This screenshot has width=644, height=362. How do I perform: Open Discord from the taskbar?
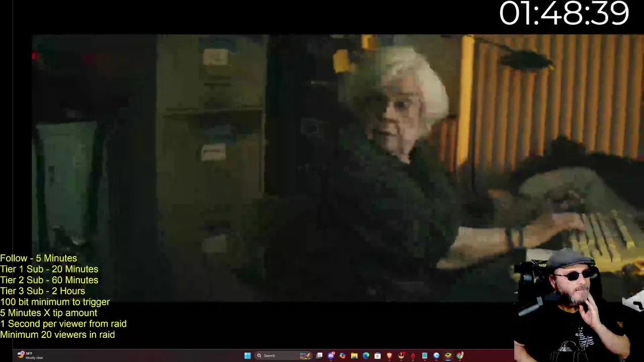(331, 355)
